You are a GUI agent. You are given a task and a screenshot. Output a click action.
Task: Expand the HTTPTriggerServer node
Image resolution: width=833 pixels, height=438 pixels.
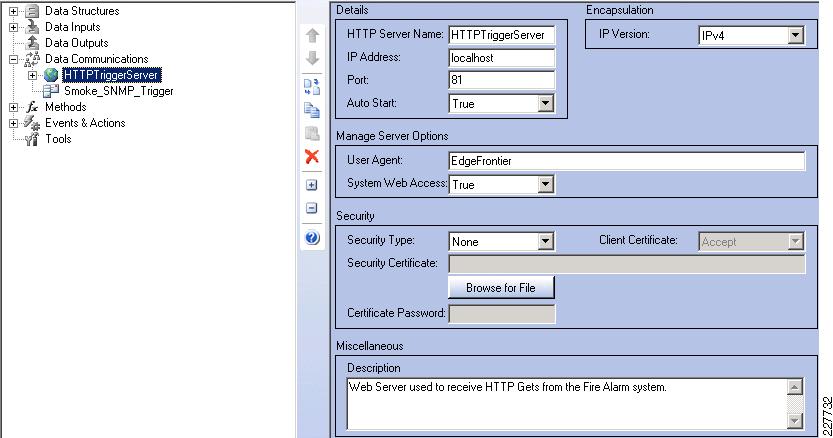[x=32, y=75]
